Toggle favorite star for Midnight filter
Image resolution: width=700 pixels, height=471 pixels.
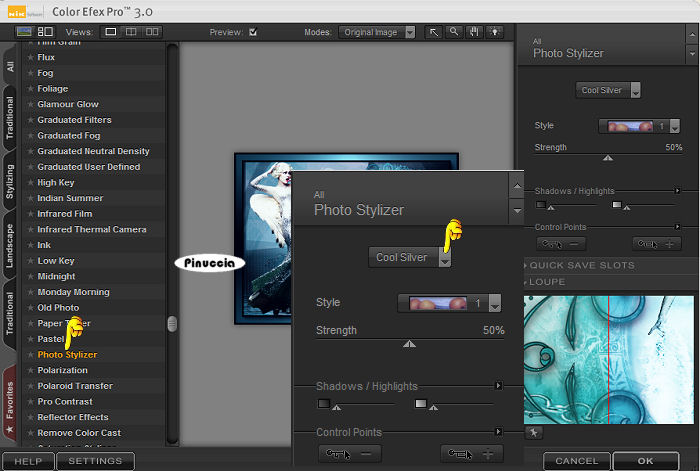(x=31, y=277)
